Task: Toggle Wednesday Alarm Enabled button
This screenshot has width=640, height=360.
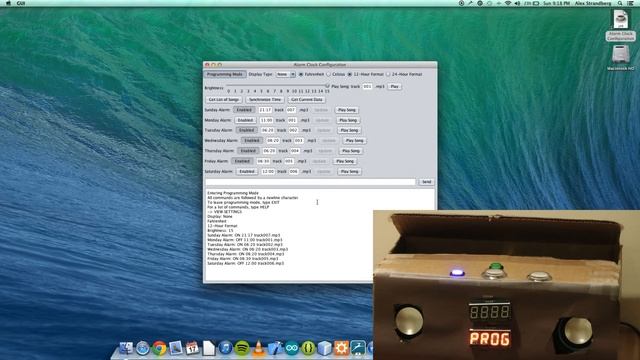Action: [252, 140]
